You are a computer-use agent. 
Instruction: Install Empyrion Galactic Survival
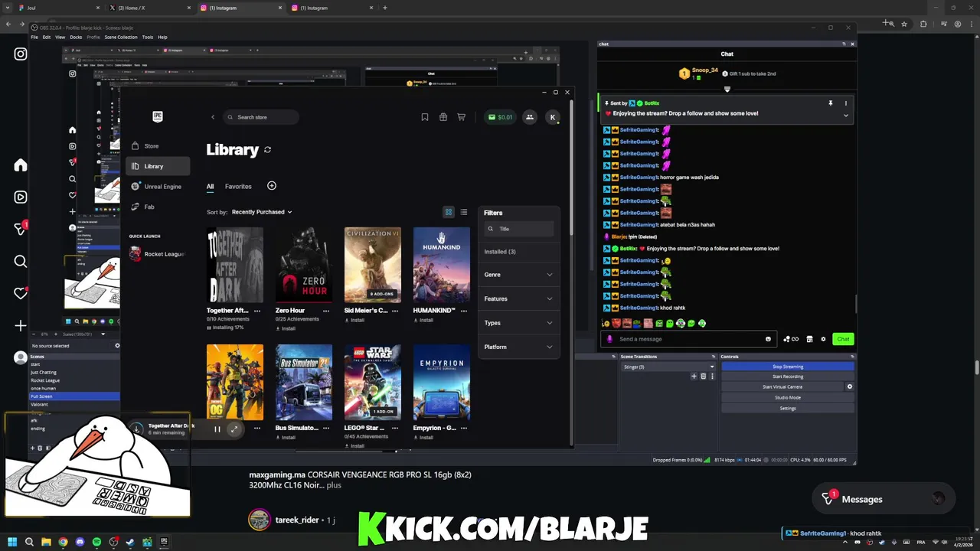click(x=423, y=437)
